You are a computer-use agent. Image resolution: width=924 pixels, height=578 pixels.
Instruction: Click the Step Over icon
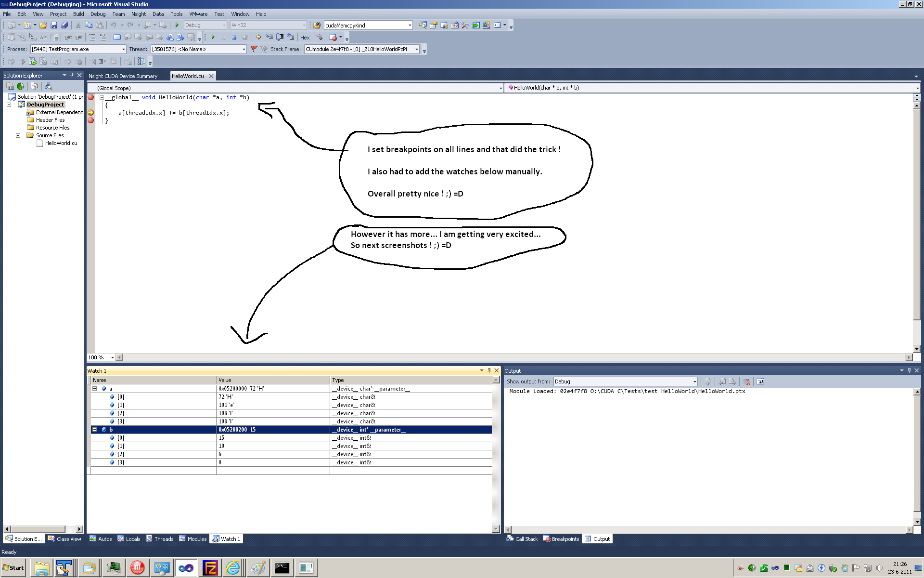(x=280, y=37)
